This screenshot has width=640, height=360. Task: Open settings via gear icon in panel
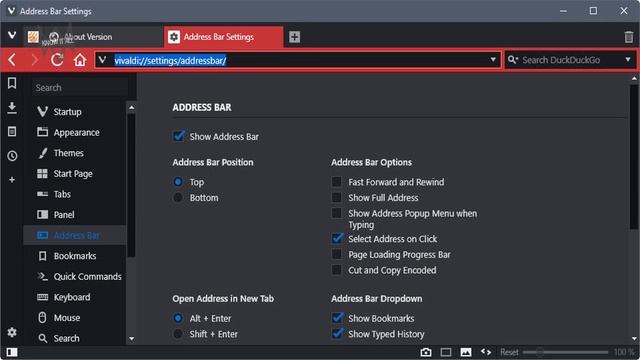(x=12, y=332)
